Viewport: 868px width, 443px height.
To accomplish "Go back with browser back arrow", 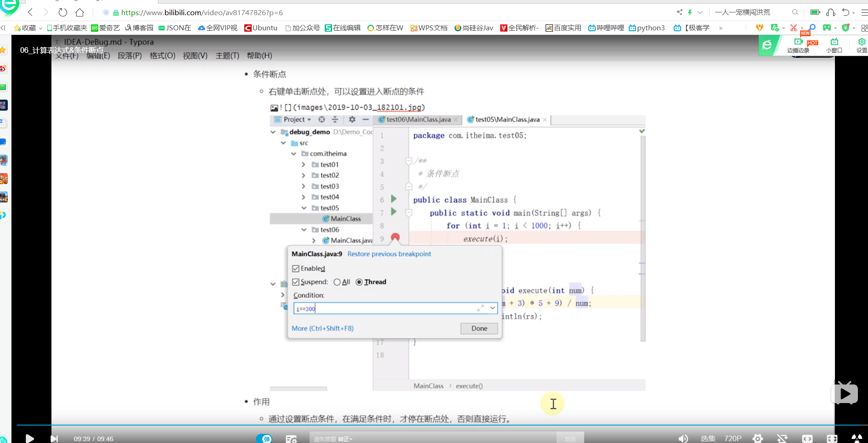I will pos(30,12).
